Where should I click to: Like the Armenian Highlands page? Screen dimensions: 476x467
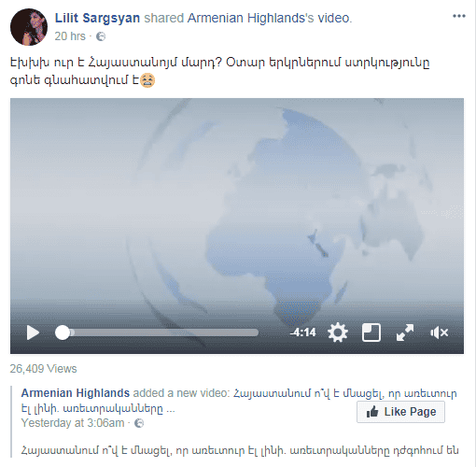click(400, 412)
